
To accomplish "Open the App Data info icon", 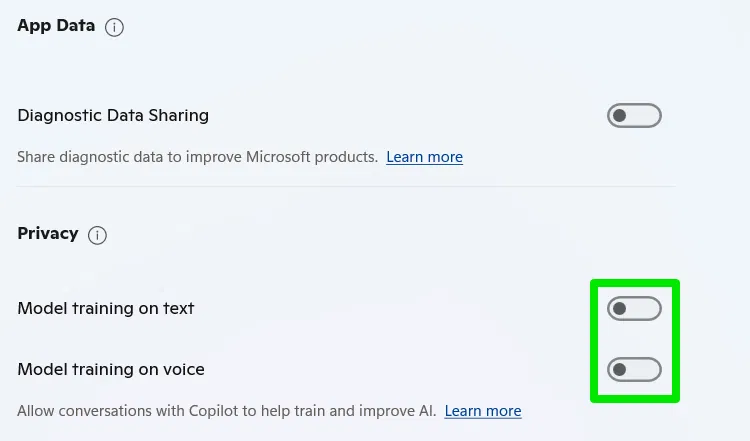I will click(114, 27).
